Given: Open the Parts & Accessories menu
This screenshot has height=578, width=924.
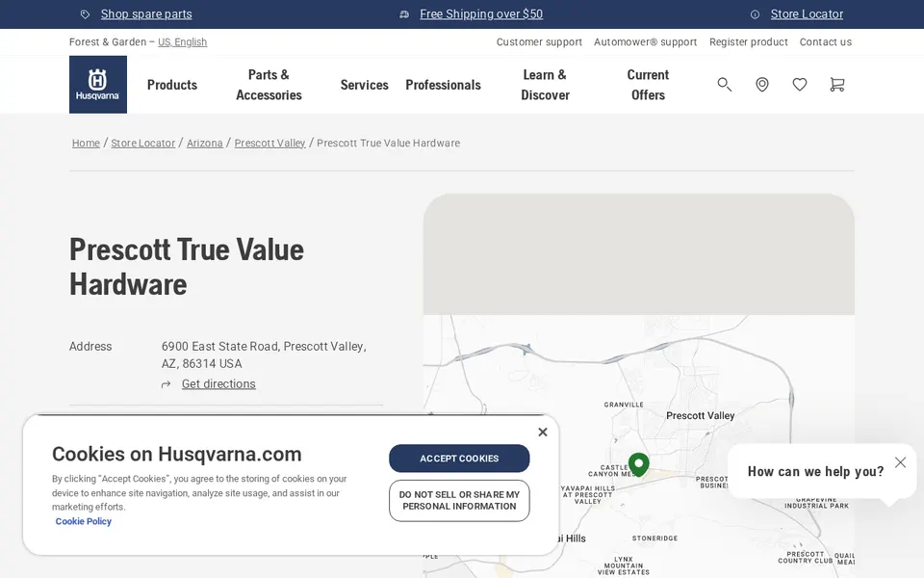Looking at the screenshot, I should 269,85.
